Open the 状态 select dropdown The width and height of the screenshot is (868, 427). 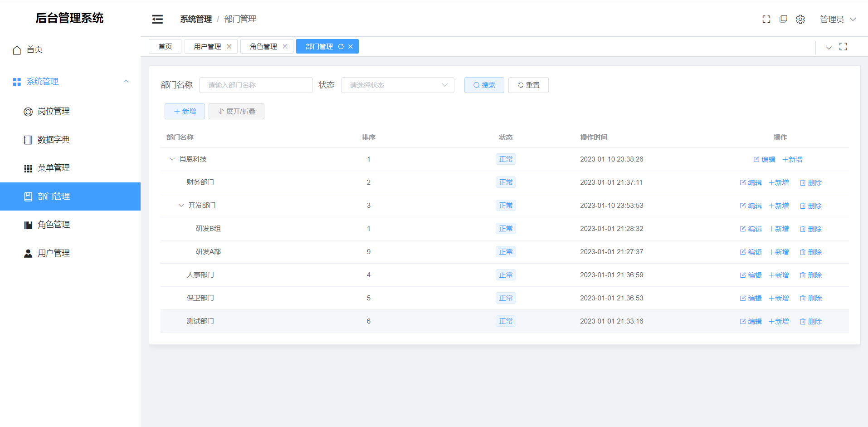398,85
